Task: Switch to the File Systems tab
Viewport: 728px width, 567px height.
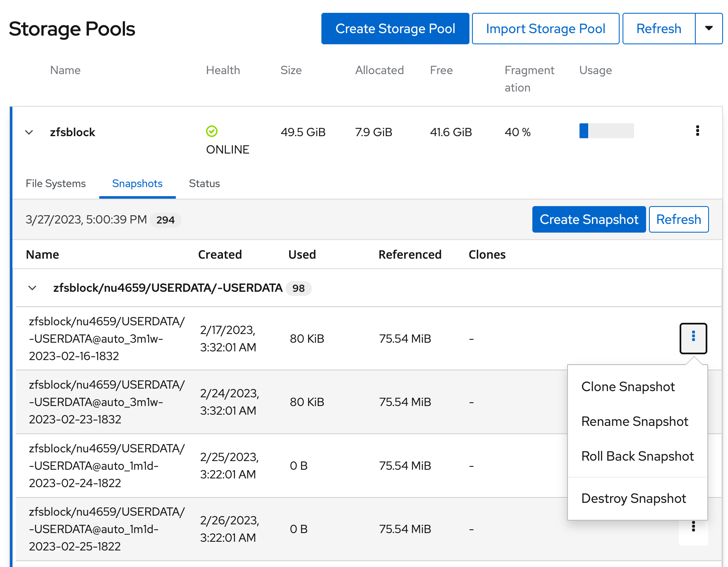Action: tap(56, 183)
